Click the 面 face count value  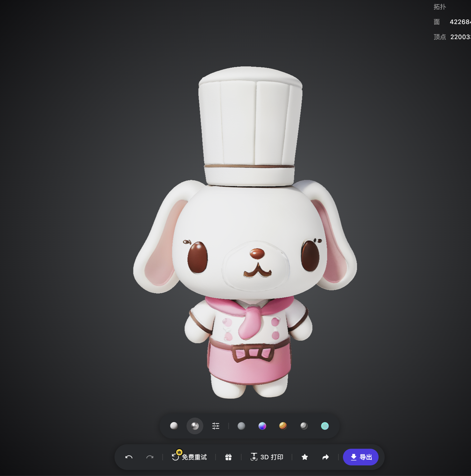[x=460, y=22]
